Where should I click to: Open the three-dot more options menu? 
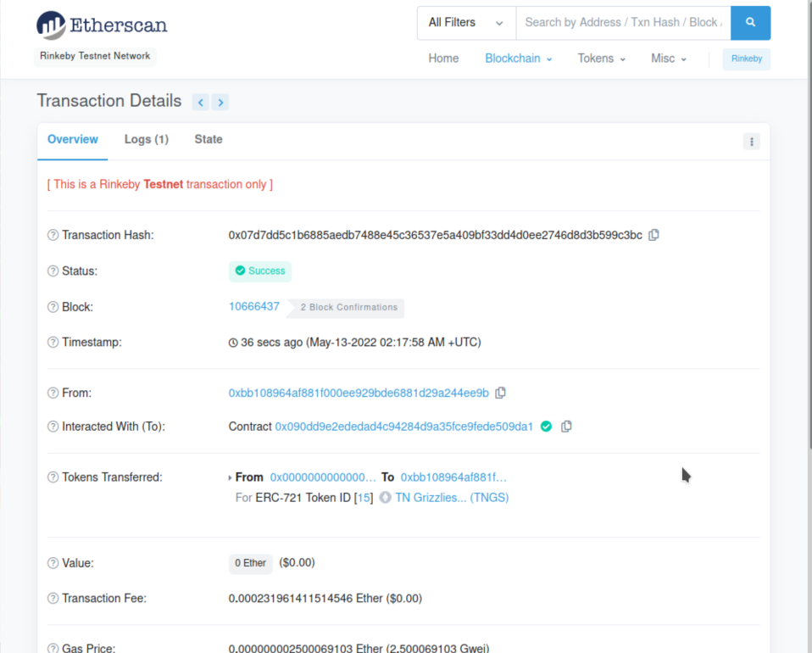coord(752,142)
